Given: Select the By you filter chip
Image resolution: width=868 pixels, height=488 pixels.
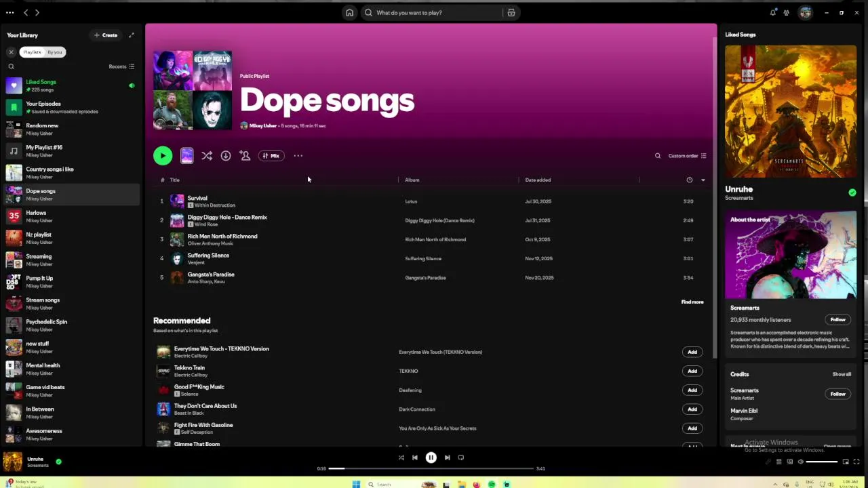Looking at the screenshot, I should pos(55,52).
